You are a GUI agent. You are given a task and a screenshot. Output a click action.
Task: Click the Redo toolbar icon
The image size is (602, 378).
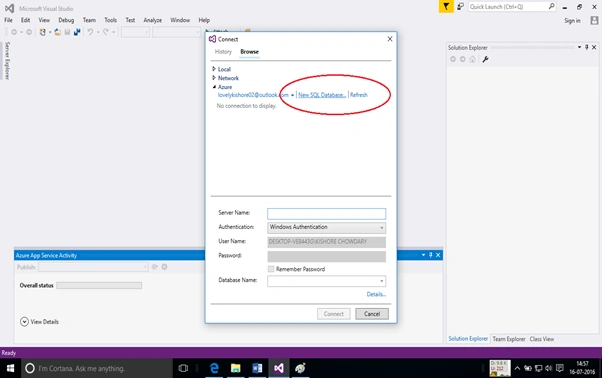pos(106,32)
